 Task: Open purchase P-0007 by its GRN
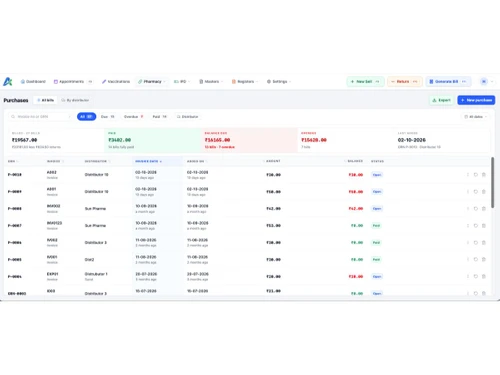(x=15, y=226)
